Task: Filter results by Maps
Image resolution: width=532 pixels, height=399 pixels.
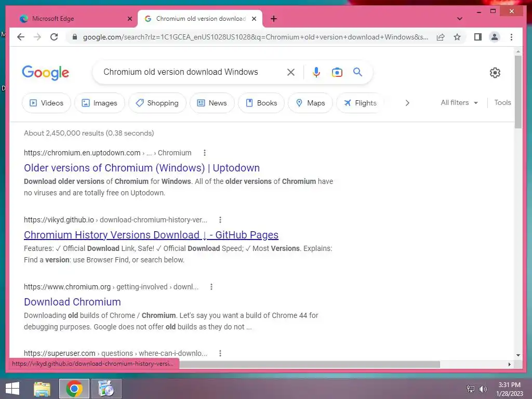Action: click(x=310, y=103)
